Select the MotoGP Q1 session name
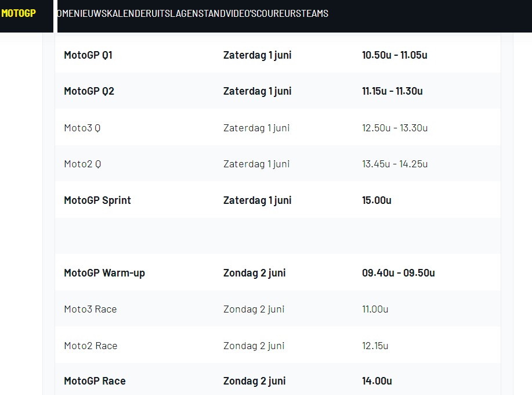The width and height of the screenshot is (532, 395). point(88,55)
